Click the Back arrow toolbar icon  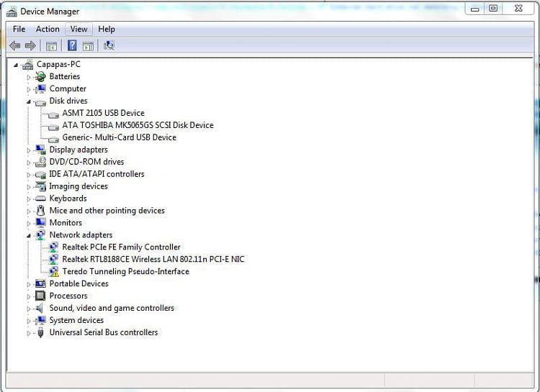[x=15, y=45]
